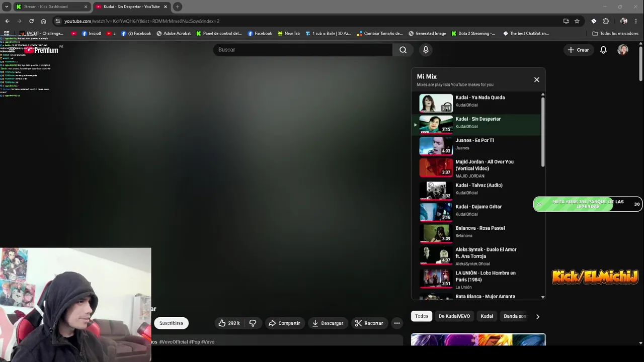Open the (2) Facebook bookmark
The height and width of the screenshot is (362, 644).
(136, 34)
